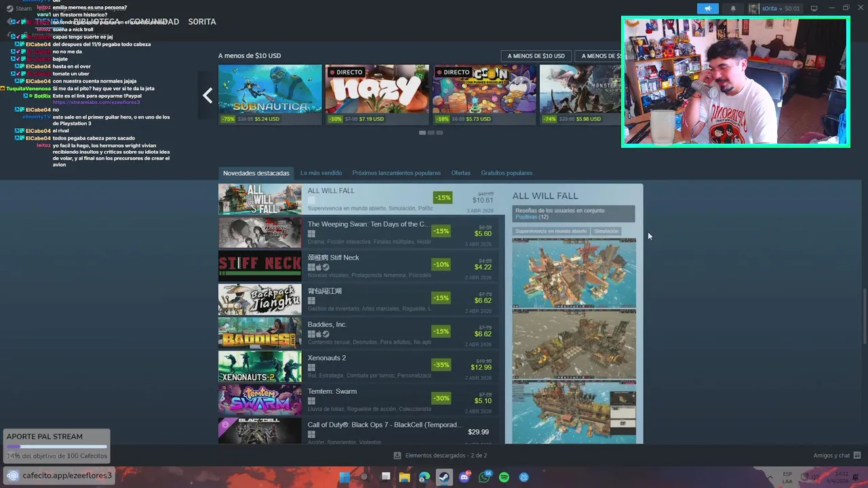The image size is (868, 488).
Task: Switch to Big Picture mode icon
Action: (x=814, y=8)
